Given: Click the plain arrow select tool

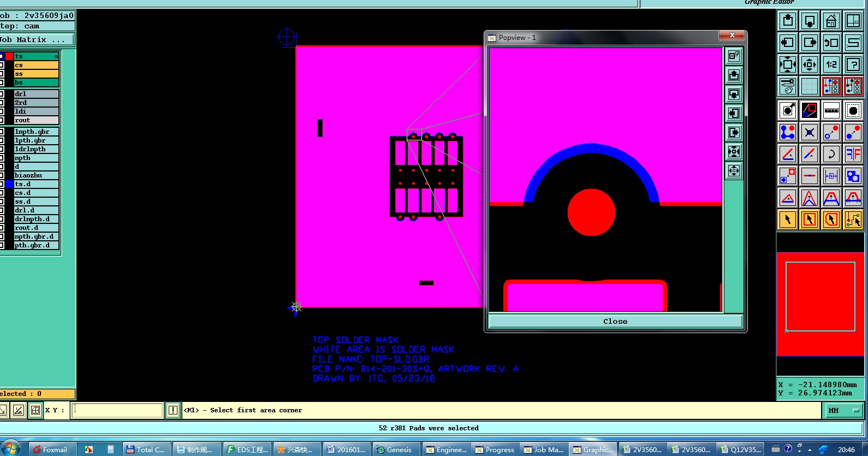Looking at the screenshot, I should (x=788, y=220).
